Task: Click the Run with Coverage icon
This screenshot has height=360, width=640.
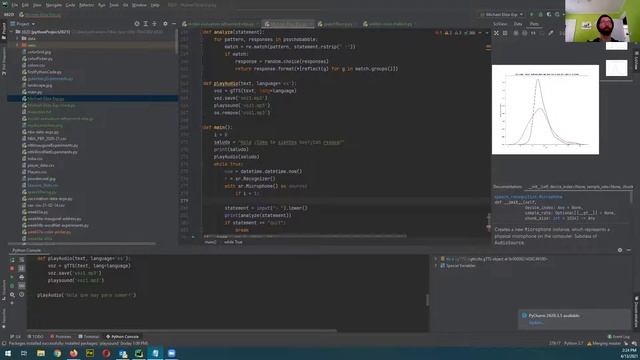Action: [549, 14]
